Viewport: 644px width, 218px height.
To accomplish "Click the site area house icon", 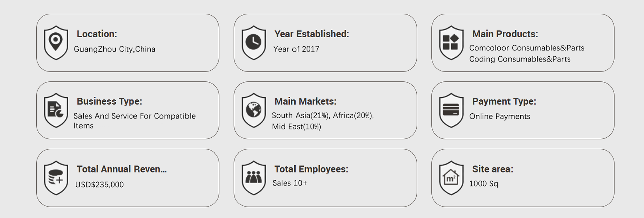I will pos(451,178).
